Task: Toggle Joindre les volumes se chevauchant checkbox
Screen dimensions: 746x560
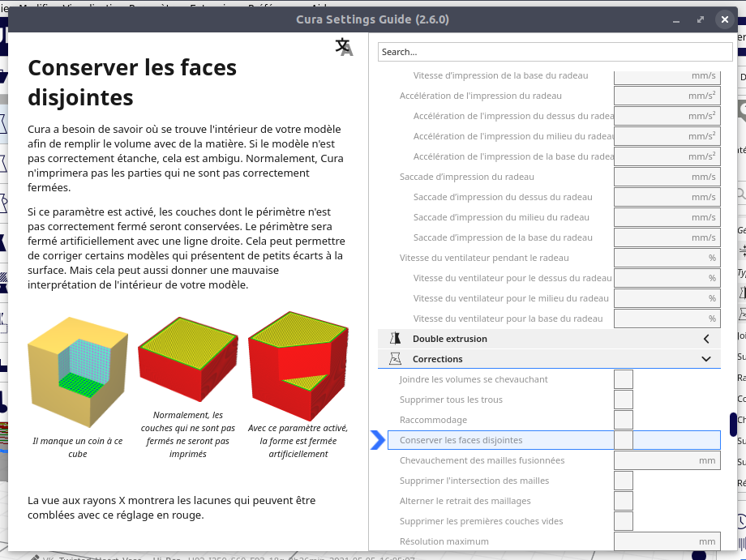Action: click(x=624, y=379)
